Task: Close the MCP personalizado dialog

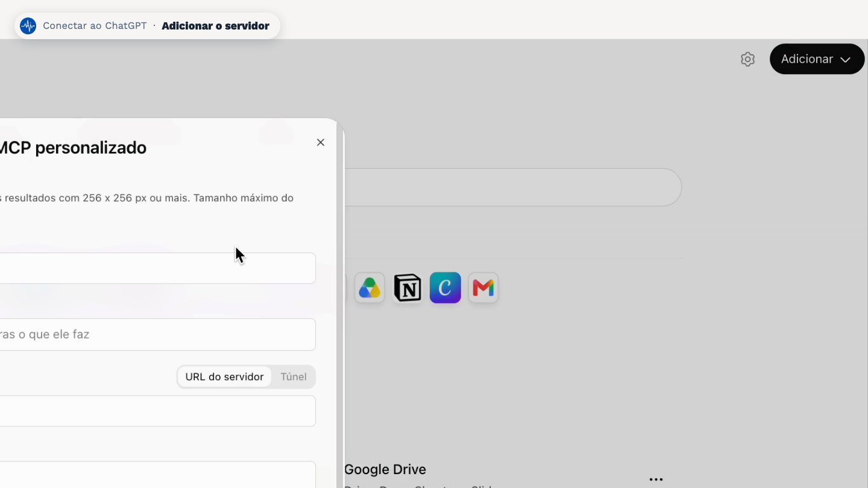Action: [321, 142]
